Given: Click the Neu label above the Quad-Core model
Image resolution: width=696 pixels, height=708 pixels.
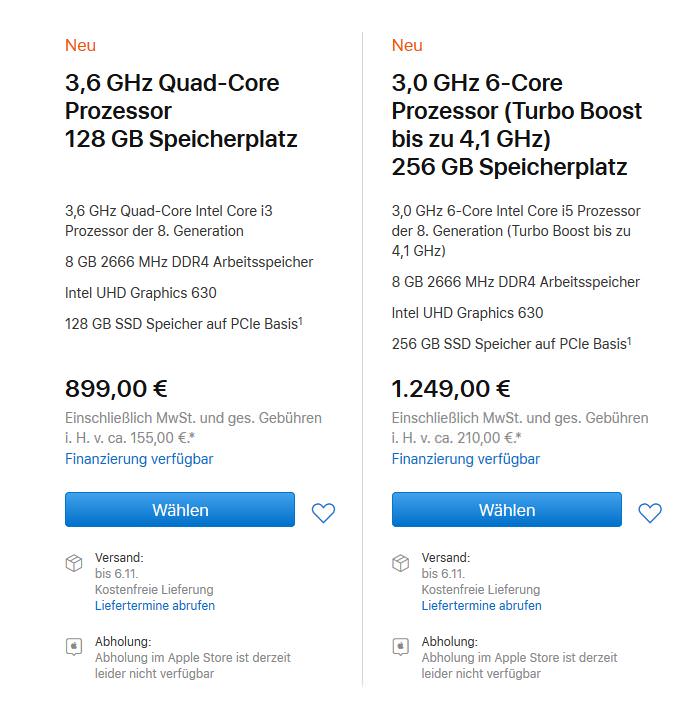Looking at the screenshot, I should tap(80, 45).
